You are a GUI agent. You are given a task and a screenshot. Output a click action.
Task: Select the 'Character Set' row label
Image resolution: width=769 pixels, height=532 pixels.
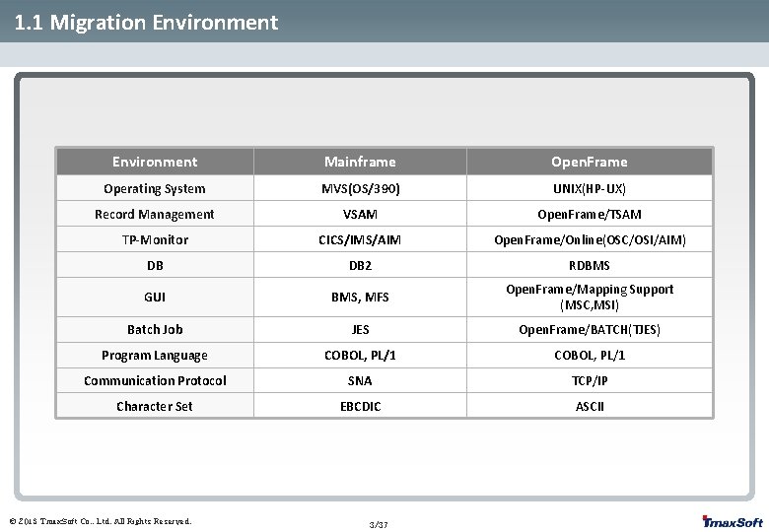click(155, 406)
